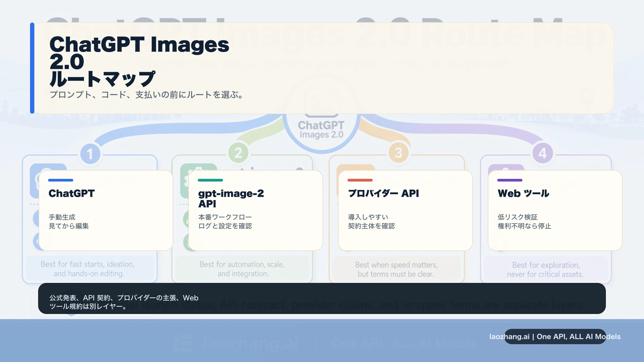Click the 'Best for exploration' caption box
Screen dimensions: 644x362
click(546, 269)
